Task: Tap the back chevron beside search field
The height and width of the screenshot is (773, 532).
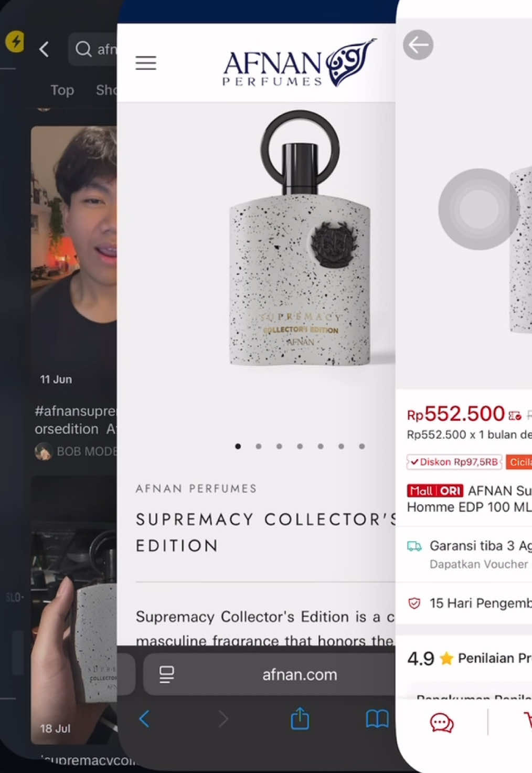Action: pos(44,49)
